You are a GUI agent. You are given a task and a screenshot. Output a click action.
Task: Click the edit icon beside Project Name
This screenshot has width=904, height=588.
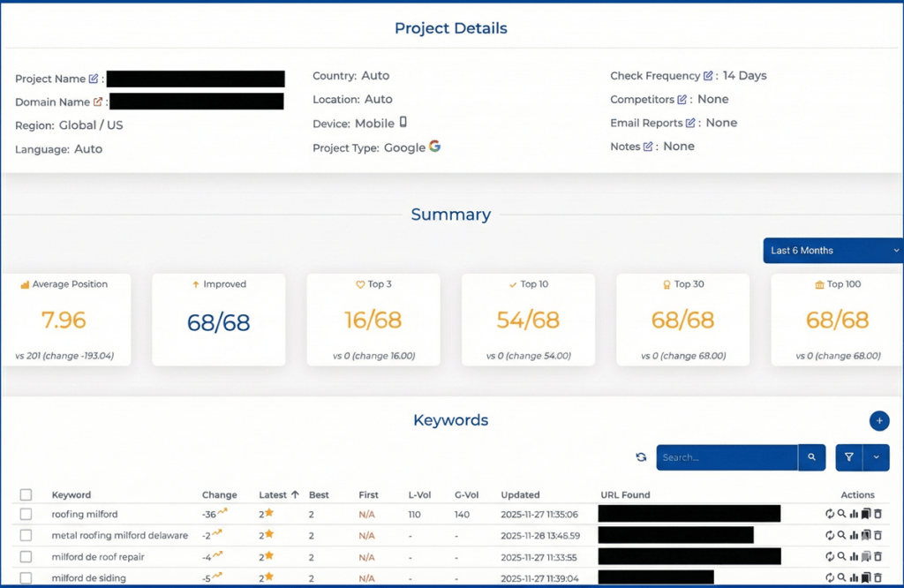94,79
